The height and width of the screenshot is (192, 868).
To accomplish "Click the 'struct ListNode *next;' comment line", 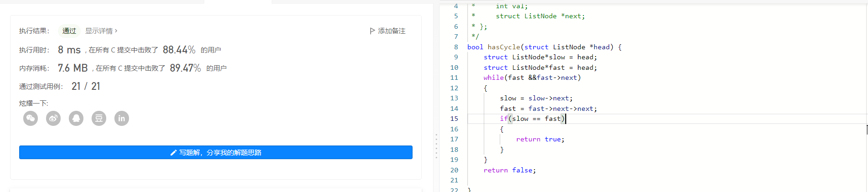I will click(540, 16).
